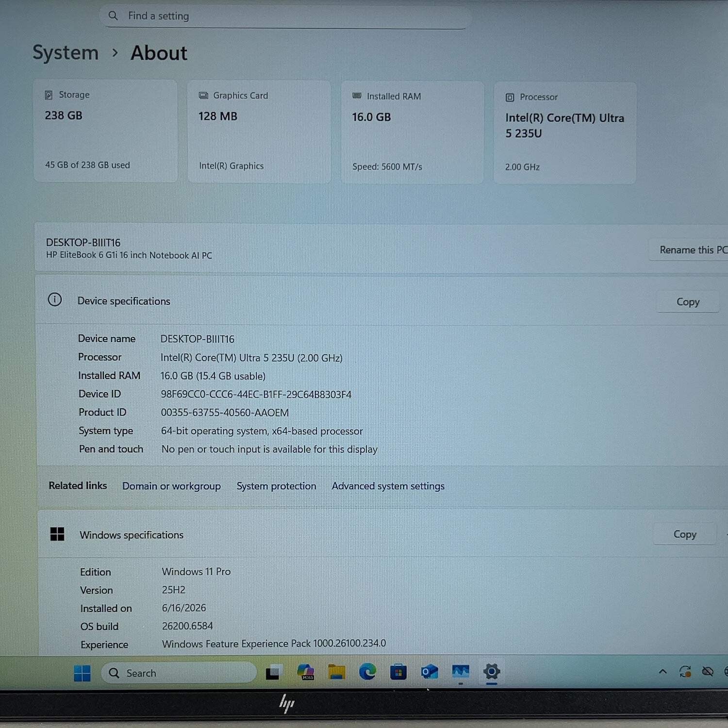Click the Graphics Card icon
The width and height of the screenshot is (728, 728).
point(203,96)
